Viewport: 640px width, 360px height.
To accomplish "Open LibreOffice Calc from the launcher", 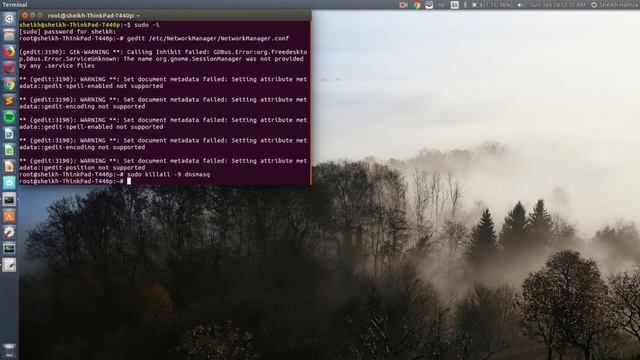I will (9, 150).
